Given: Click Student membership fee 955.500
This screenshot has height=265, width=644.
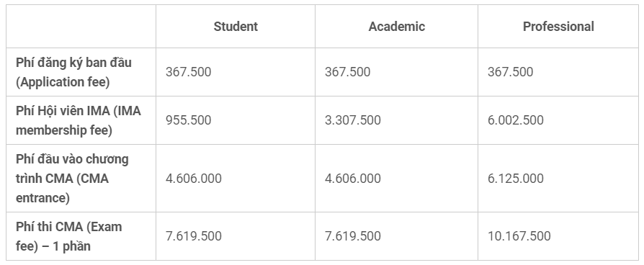Looking at the screenshot, I should (188, 120).
